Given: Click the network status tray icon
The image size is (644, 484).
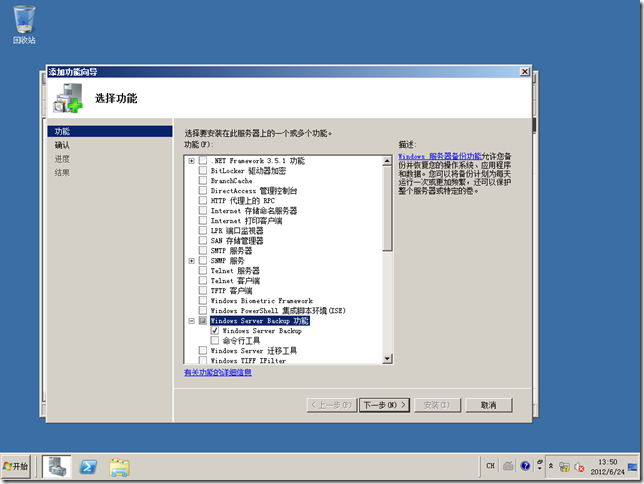Looking at the screenshot, I should [564, 467].
